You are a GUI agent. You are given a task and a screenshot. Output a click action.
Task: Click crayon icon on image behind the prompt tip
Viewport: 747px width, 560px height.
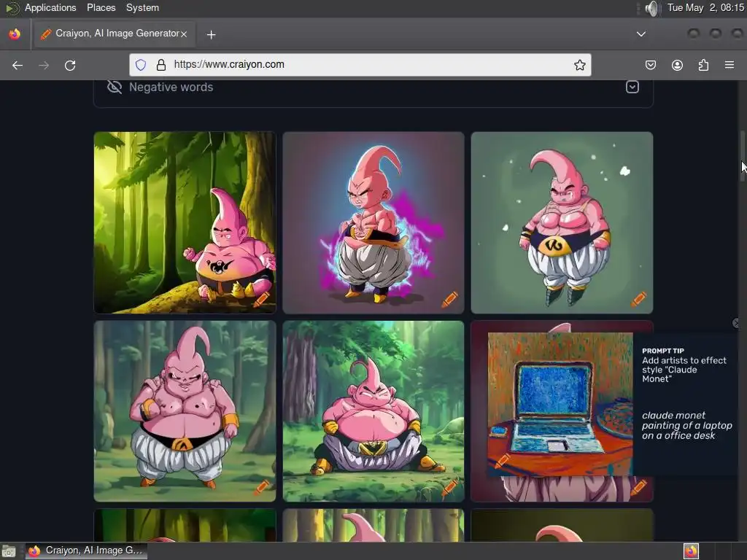click(638, 488)
